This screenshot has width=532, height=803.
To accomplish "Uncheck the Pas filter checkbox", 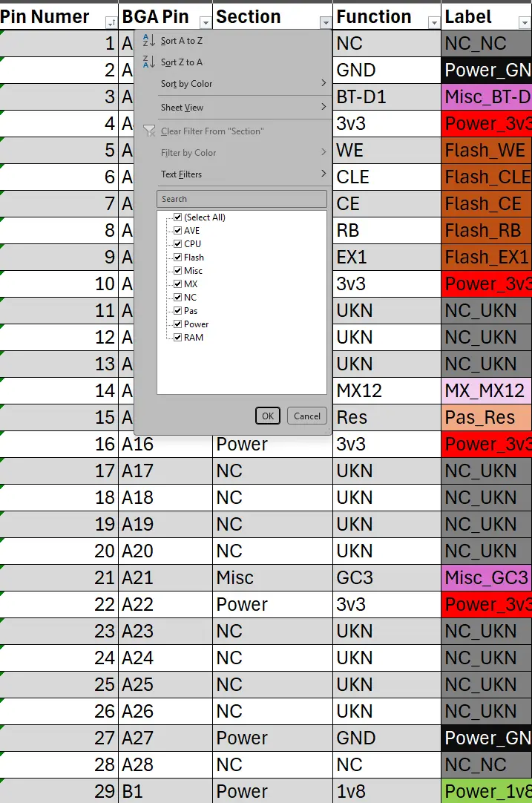I will tap(177, 310).
